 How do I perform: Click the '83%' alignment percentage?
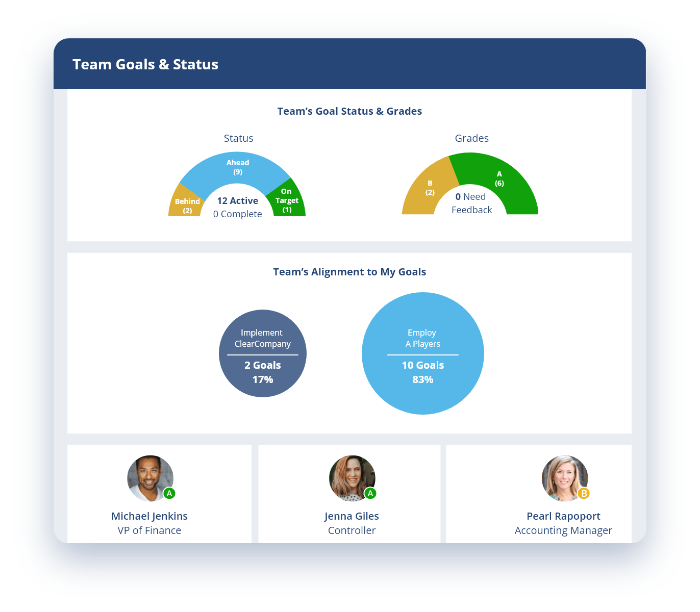tap(422, 379)
